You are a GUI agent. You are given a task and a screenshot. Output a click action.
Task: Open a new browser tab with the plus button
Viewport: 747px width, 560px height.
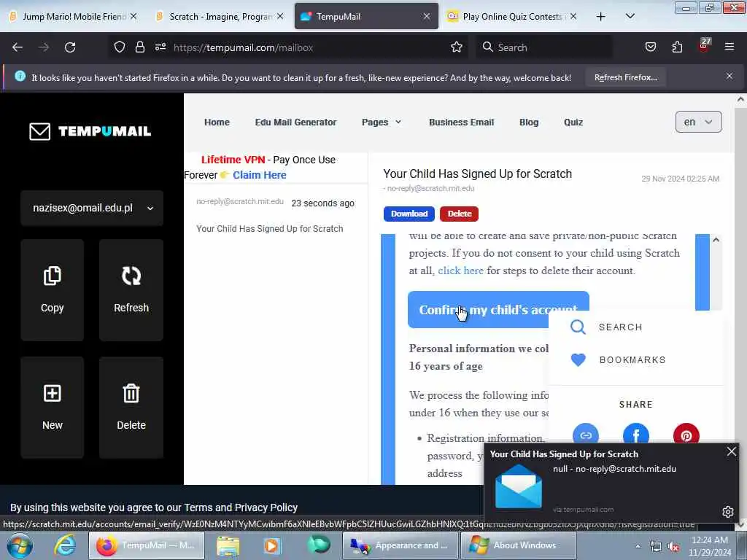click(601, 17)
